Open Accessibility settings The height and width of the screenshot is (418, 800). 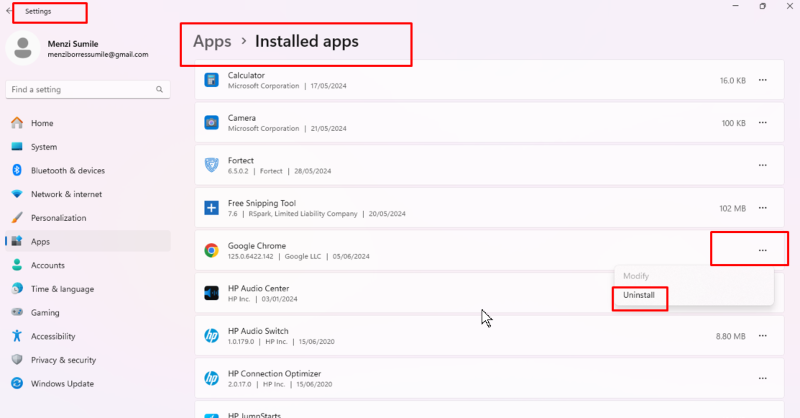(x=88, y=336)
